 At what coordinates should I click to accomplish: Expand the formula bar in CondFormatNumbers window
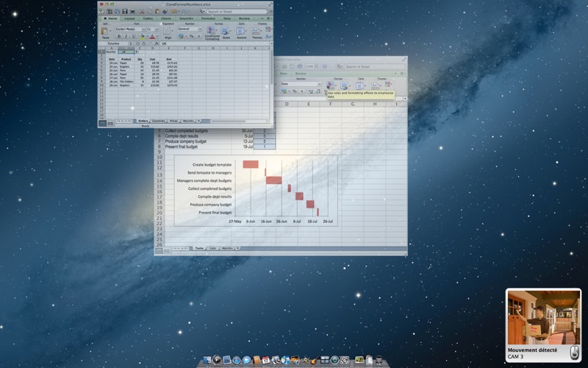[271, 43]
